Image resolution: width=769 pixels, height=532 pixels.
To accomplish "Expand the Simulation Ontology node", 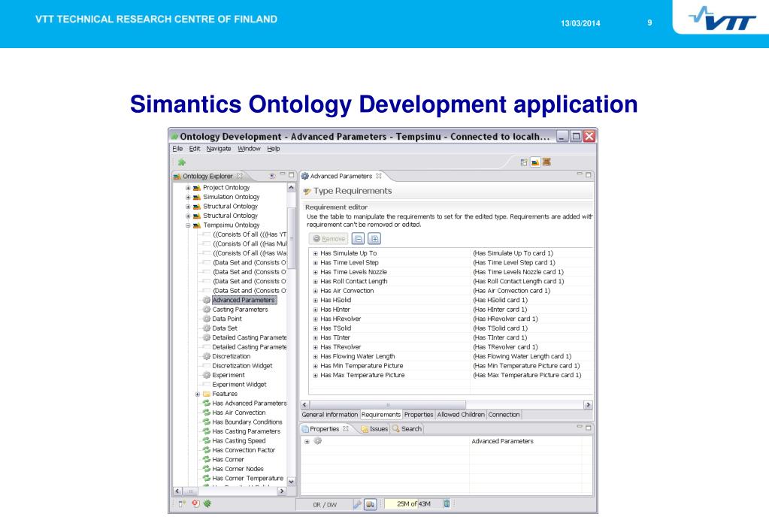I will pos(188,197).
